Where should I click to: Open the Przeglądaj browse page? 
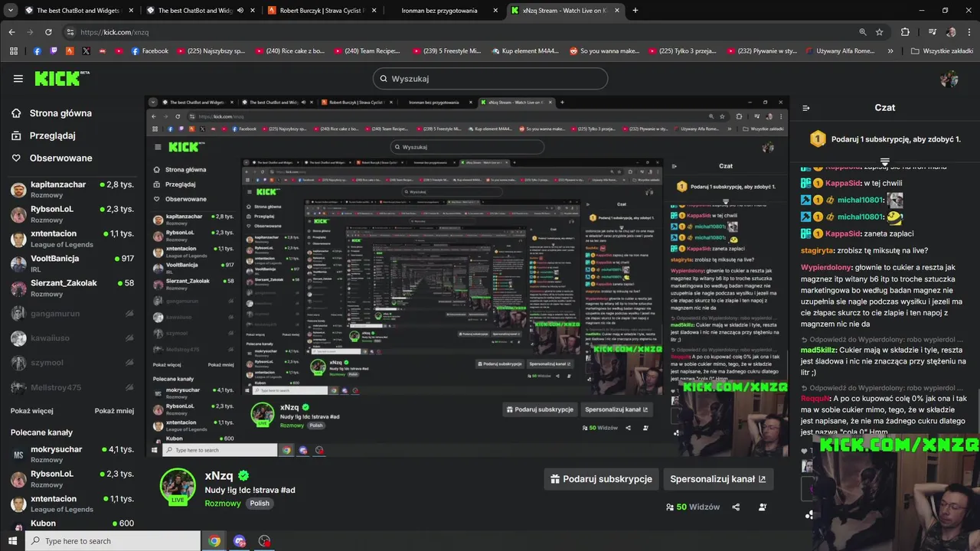(x=52, y=135)
